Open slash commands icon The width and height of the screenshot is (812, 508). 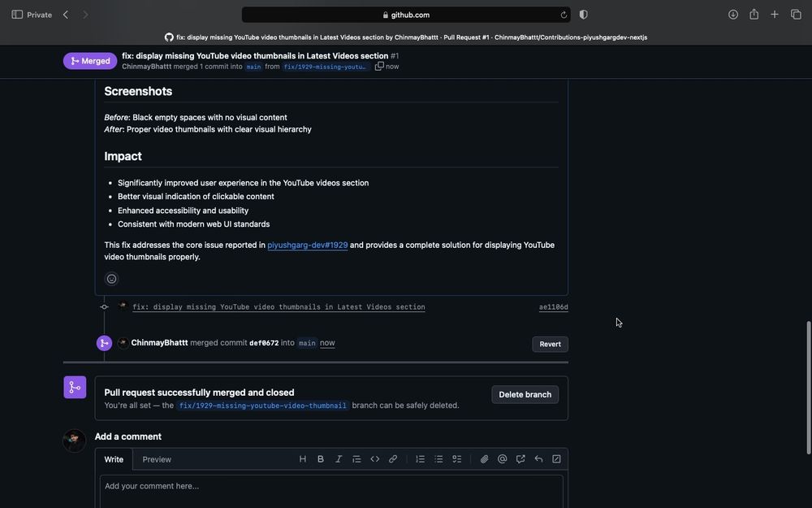click(x=557, y=458)
